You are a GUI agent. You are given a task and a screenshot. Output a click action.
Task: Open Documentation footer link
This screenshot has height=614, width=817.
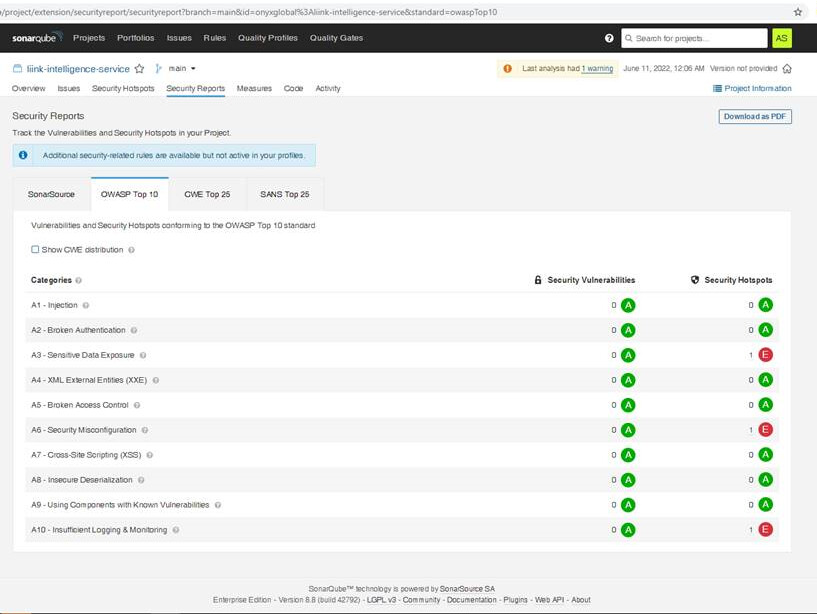pyautogui.click(x=472, y=600)
